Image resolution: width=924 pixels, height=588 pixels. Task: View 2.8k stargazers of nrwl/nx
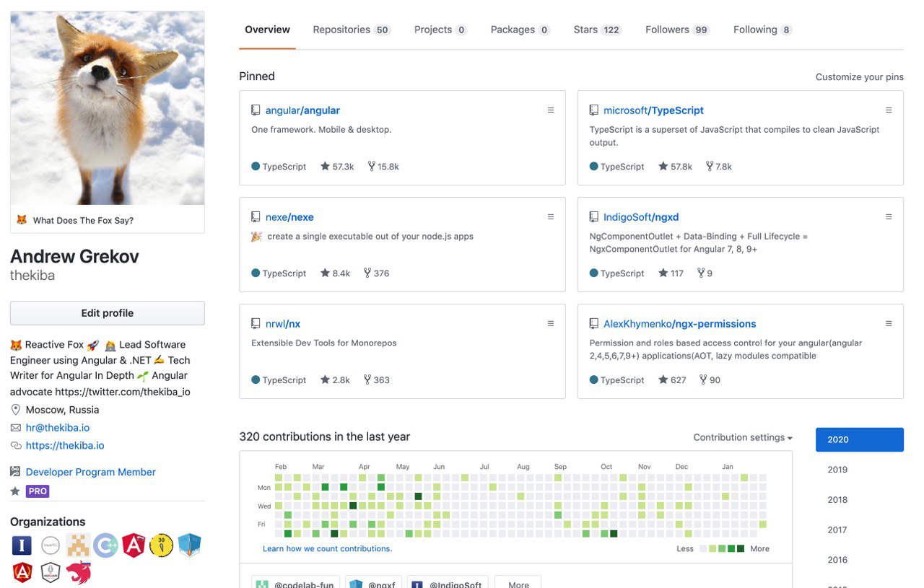335,380
